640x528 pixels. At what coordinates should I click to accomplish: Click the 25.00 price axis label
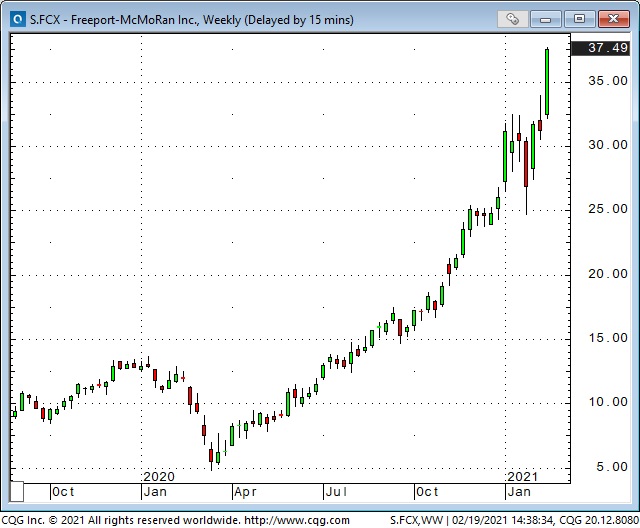coord(608,209)
